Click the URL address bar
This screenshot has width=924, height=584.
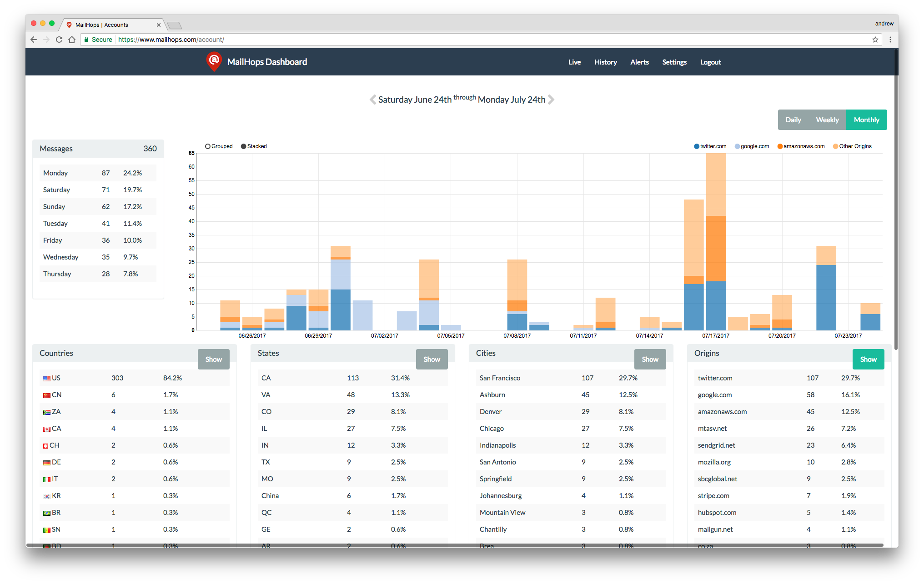(482, 40)
